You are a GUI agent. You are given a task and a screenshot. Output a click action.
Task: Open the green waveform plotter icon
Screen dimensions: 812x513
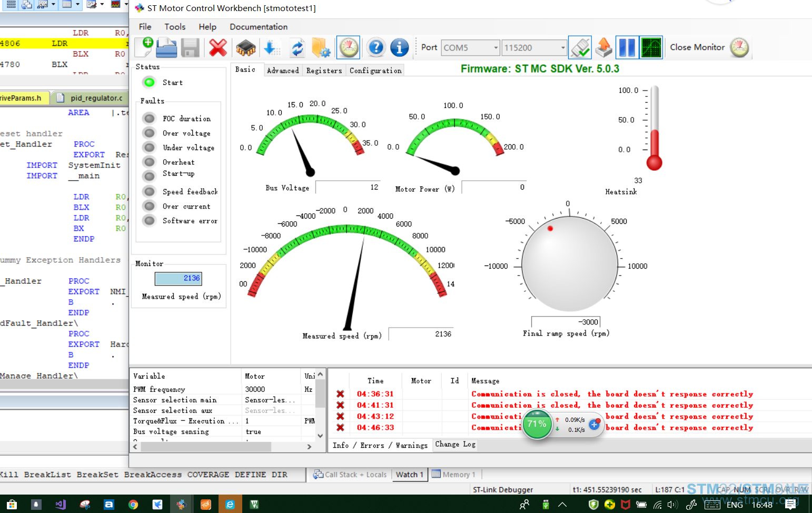651,47
